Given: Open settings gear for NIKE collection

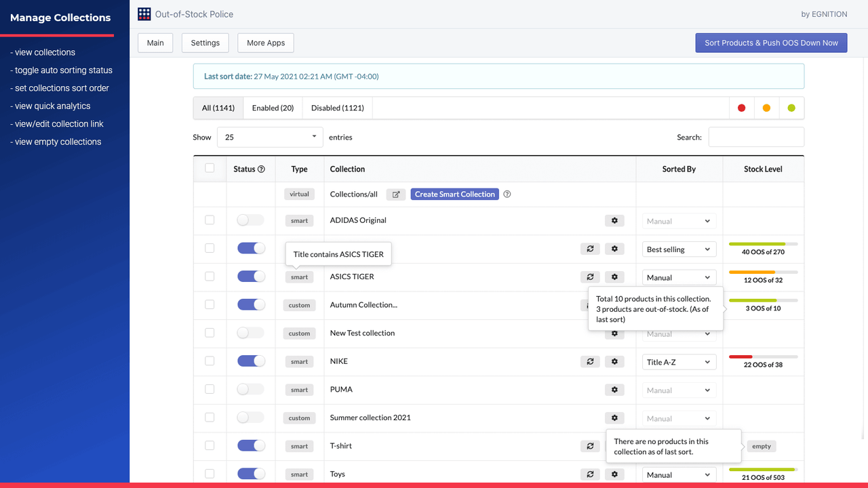Looking at the screenshot, I should pyautogui.click(x=614, y=361).
